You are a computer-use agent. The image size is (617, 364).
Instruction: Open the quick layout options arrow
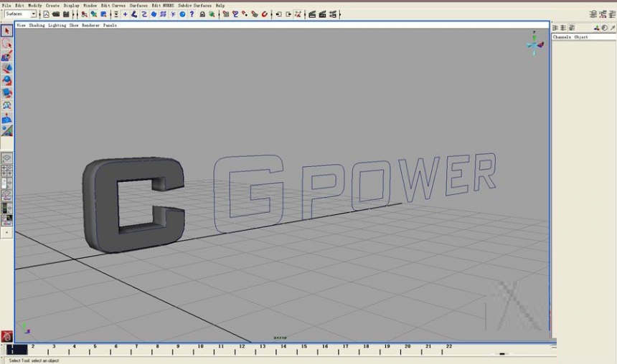[6, 233]
